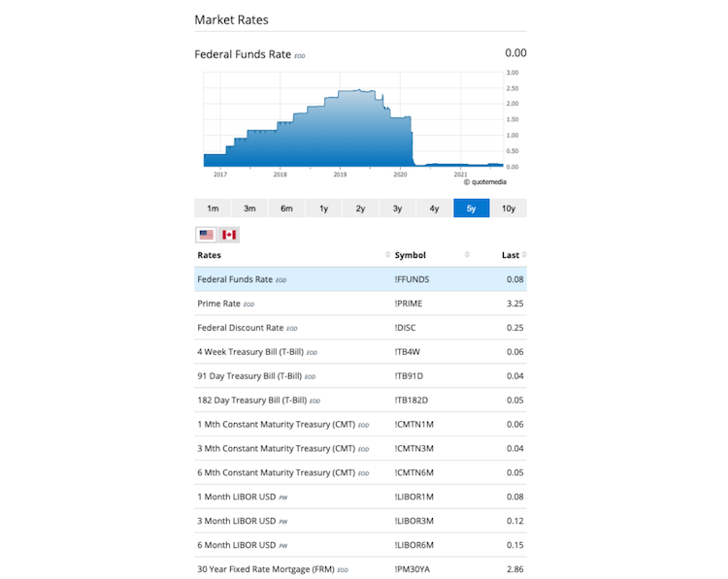
Task: Select the US flag icon
Action: click(206, 235)
